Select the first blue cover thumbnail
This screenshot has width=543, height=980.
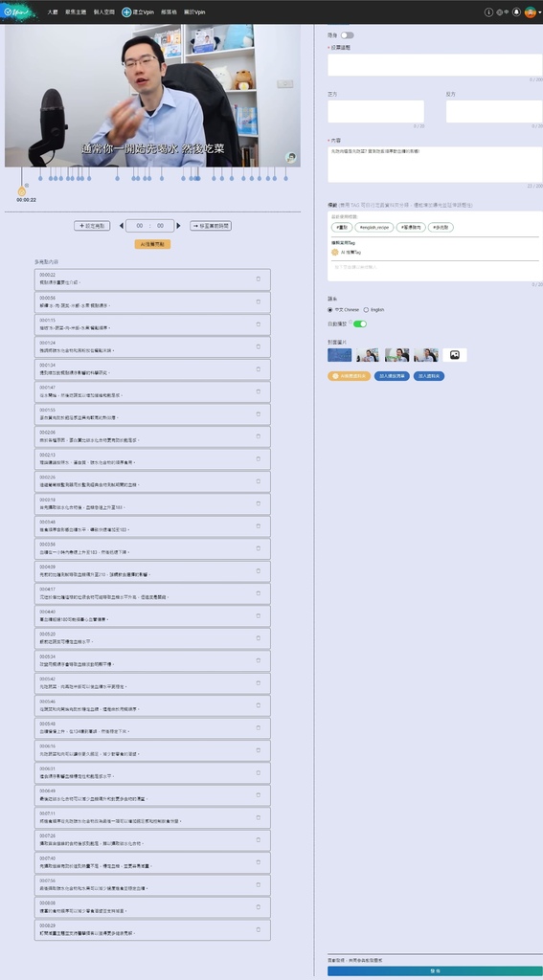tap(340, 355)
